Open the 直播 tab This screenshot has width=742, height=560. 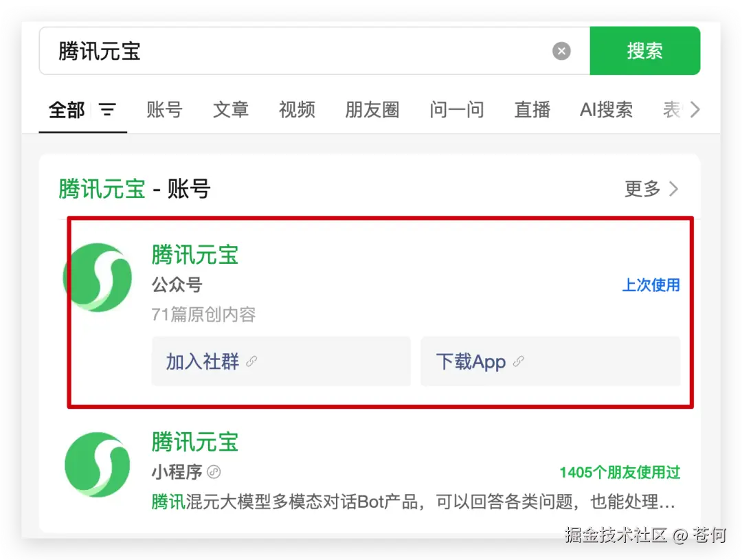point(532,110)
